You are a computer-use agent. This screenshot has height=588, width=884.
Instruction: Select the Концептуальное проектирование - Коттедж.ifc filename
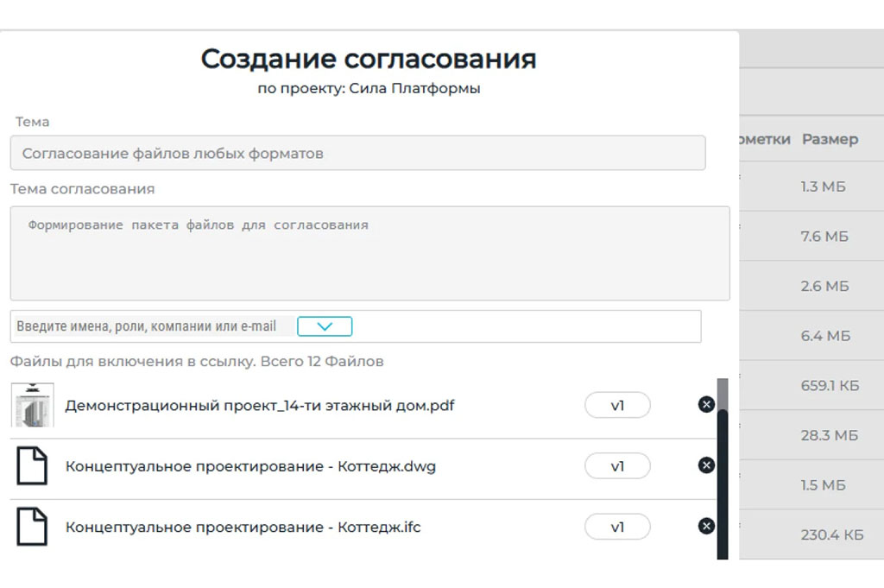pyautogui.click(x=243, y=527)
